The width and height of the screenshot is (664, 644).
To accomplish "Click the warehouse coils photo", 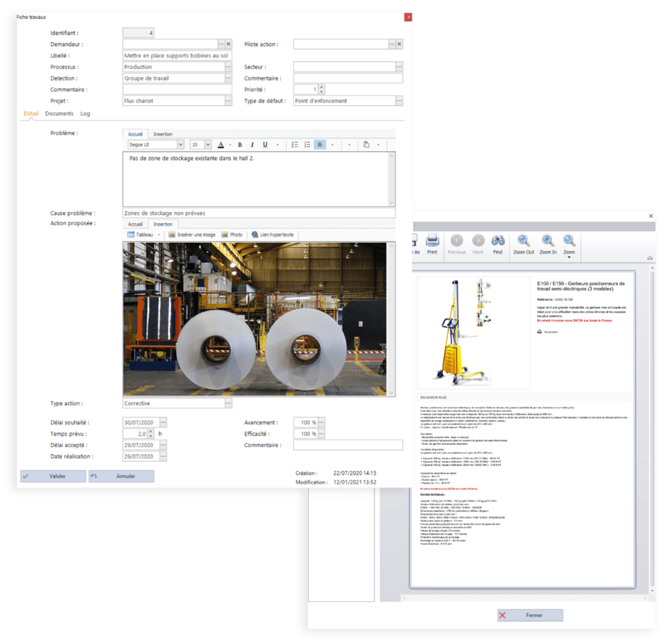I will pos(254,319).
